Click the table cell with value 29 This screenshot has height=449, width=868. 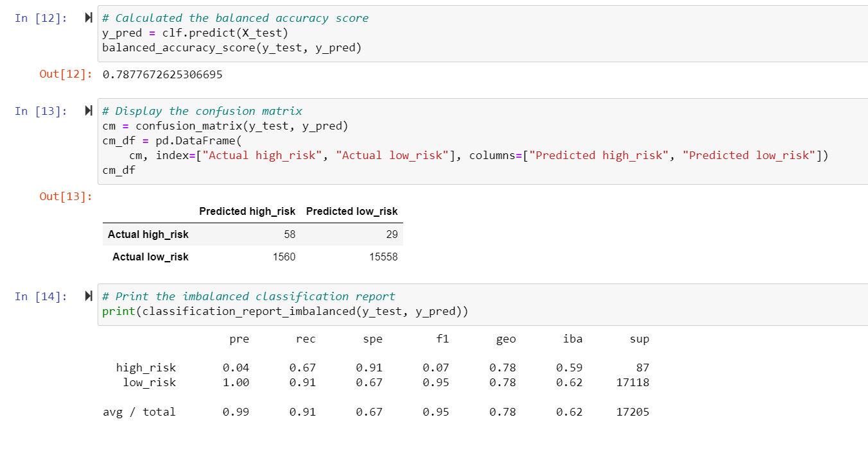pos(392,234)
